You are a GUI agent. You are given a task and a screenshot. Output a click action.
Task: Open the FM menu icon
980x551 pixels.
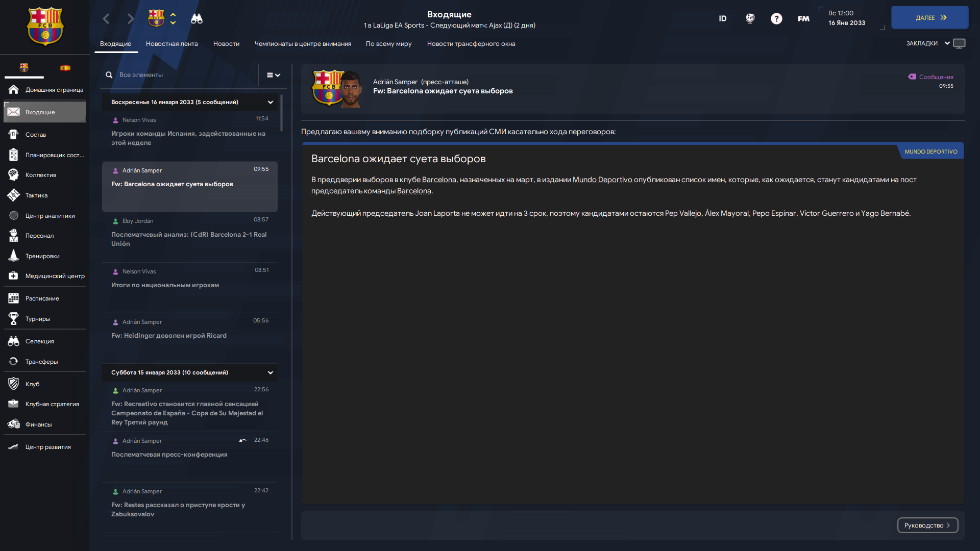pos(803,19)
